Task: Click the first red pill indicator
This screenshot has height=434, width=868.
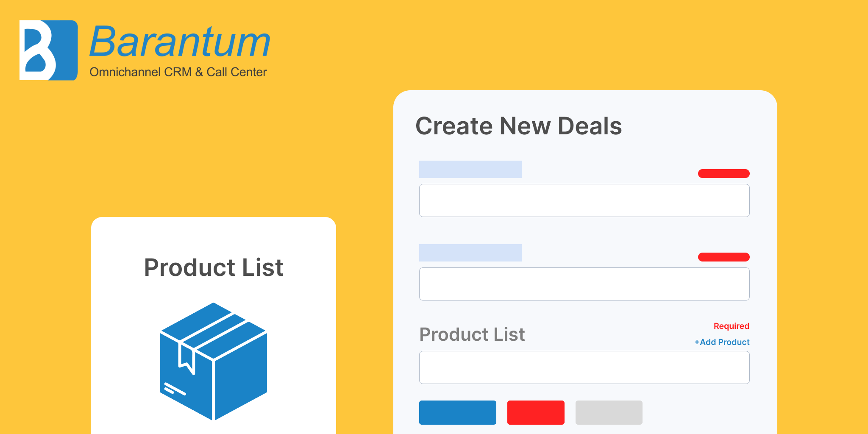Action: [724, 173]
